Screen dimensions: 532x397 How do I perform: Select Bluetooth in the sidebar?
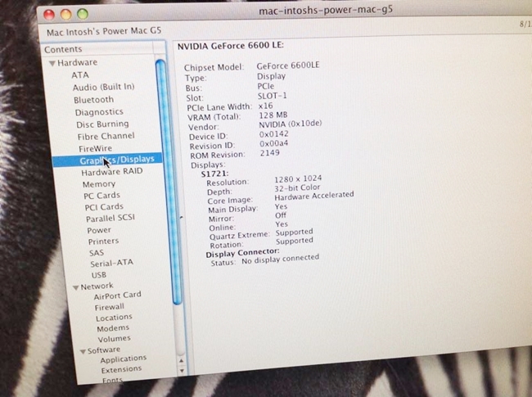(x=93, y=100)
